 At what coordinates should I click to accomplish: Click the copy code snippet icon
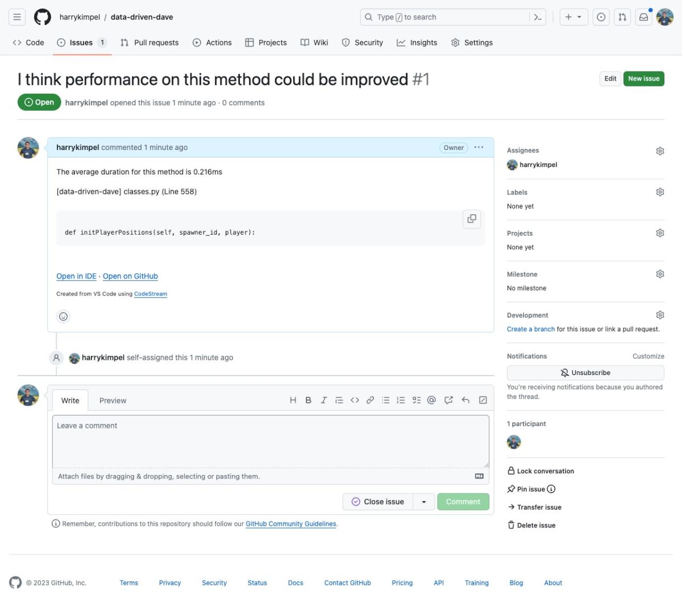pos(471,219)
